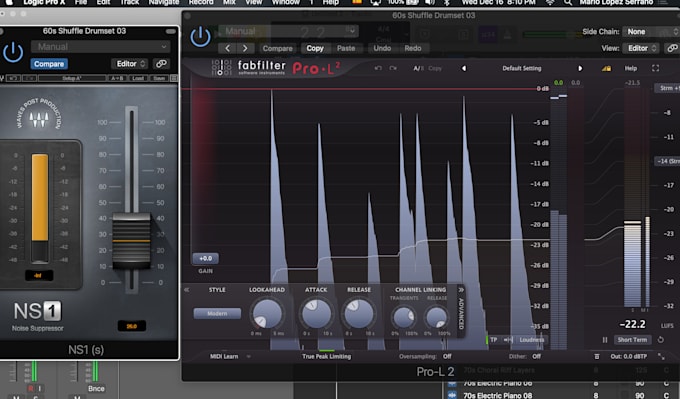The image size is (680, 399).
Task: Click the NS1 fader value box
Action: pos(131,326)
